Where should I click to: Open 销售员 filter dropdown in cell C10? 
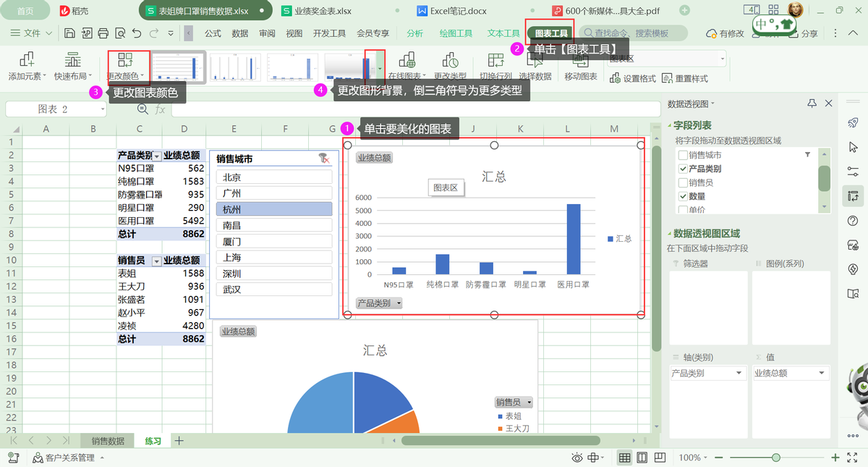point(157,261)
